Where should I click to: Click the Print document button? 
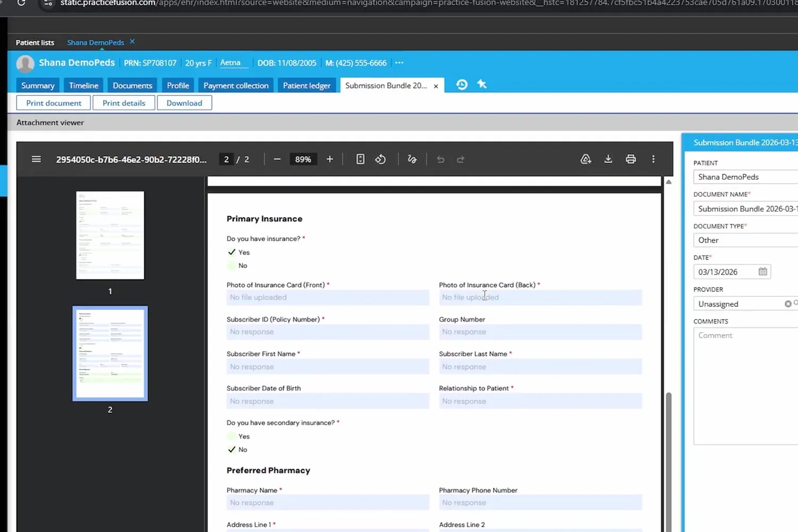[x=54, y=103]
